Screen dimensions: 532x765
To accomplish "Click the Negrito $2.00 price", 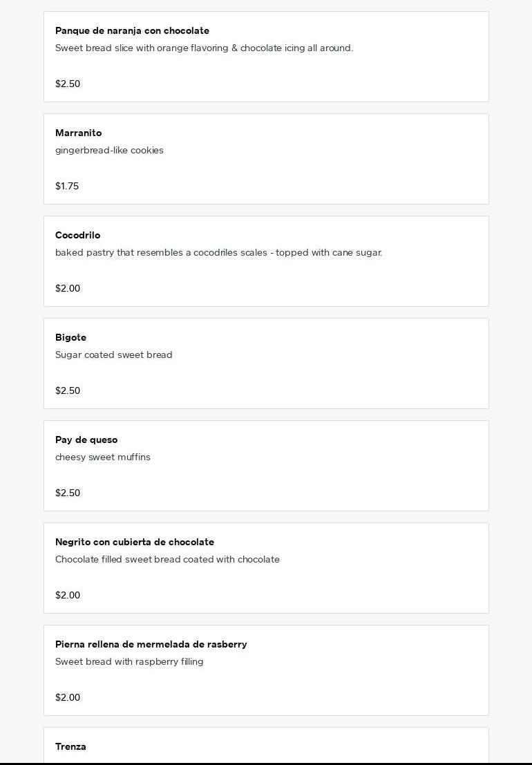I will pyautogui.click(x=68, y=595).
